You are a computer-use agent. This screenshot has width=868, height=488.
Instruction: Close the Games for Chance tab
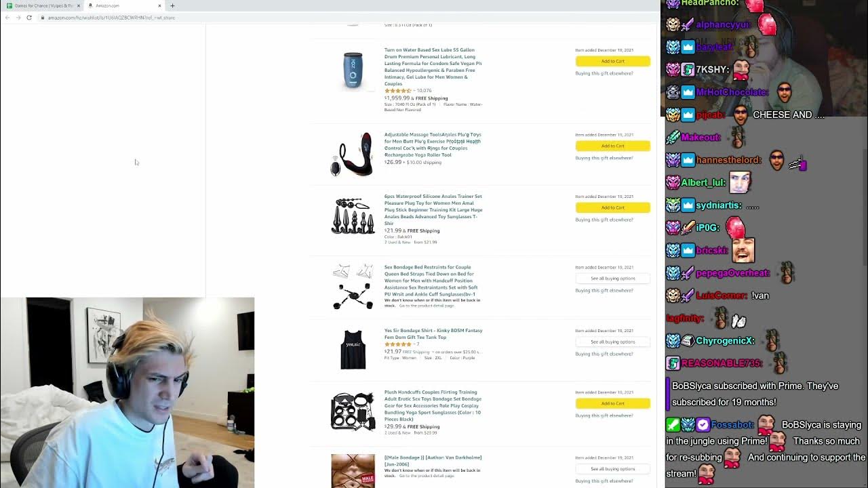(x=79, y=5)
